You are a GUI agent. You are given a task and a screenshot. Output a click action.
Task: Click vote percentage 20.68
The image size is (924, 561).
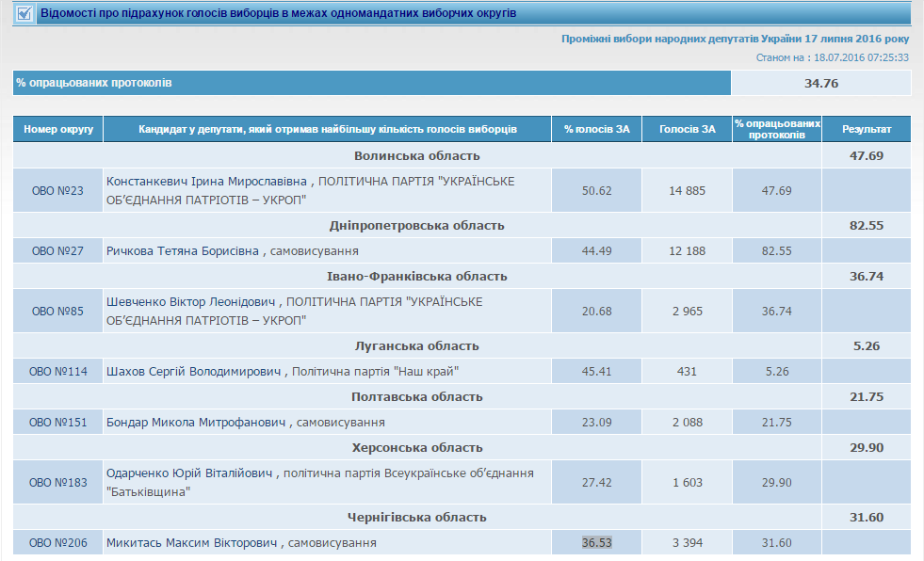click(x=597, y=311)
